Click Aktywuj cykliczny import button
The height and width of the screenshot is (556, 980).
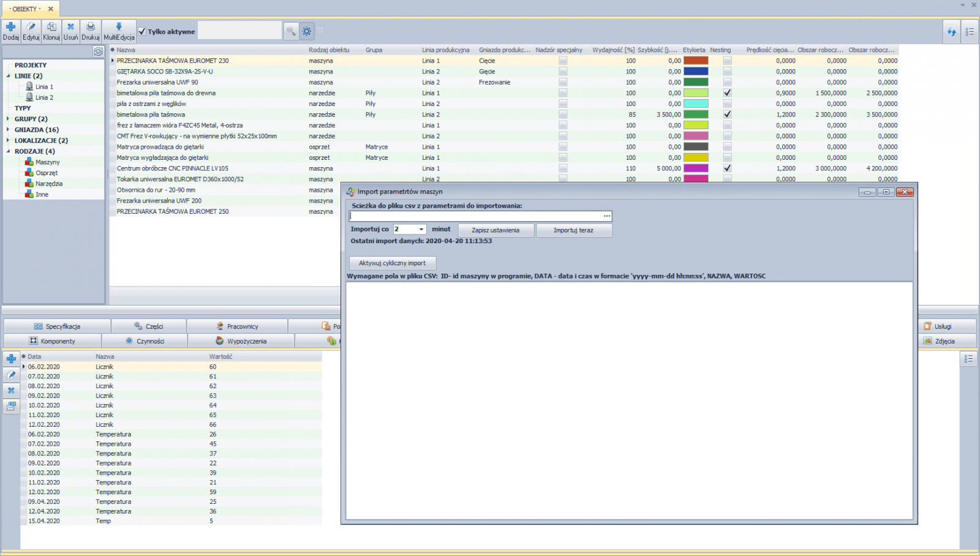(393, 263)
